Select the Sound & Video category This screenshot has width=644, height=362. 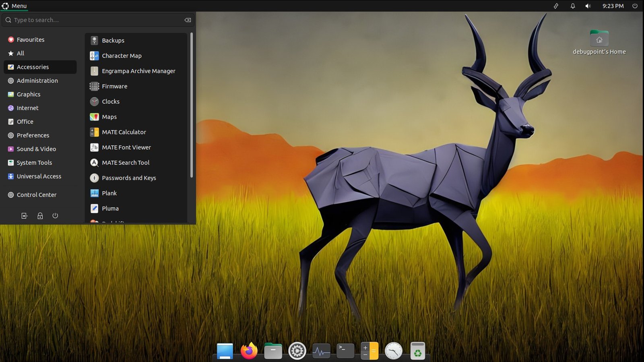(x=40, y=149)
